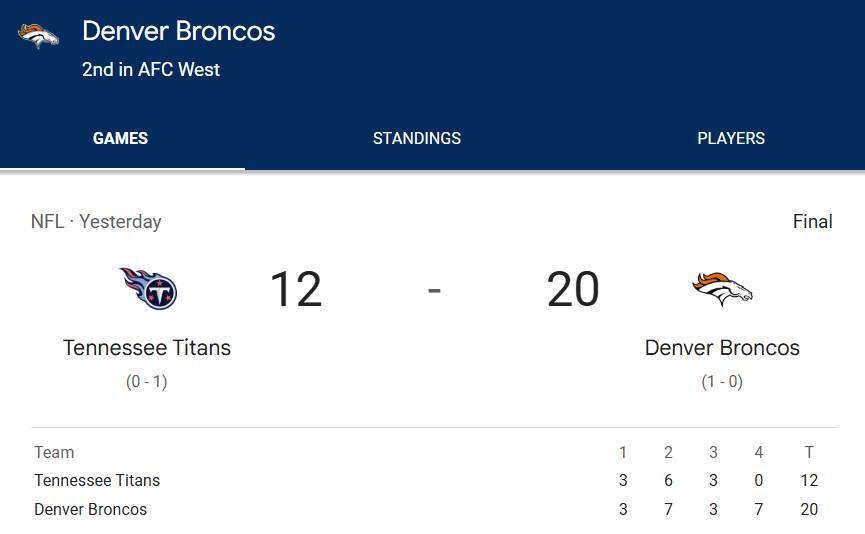Click the Final game status label

(x=812, y=222)
